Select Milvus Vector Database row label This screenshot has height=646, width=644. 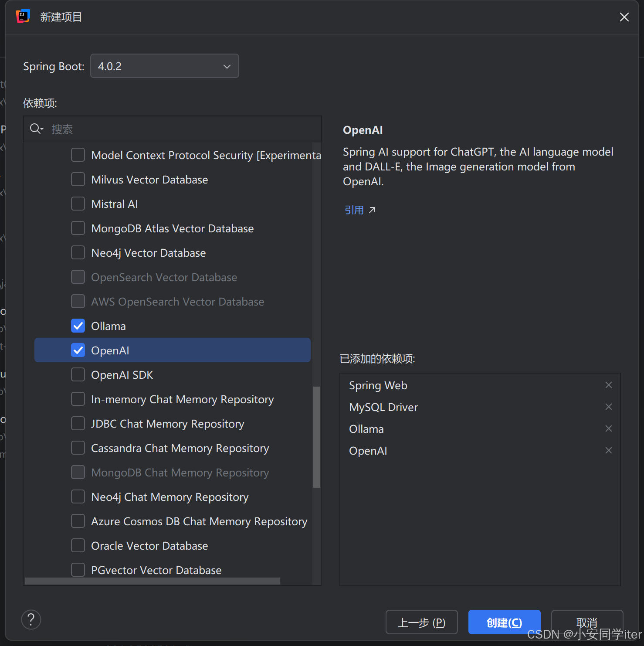[x=149, y=180]
